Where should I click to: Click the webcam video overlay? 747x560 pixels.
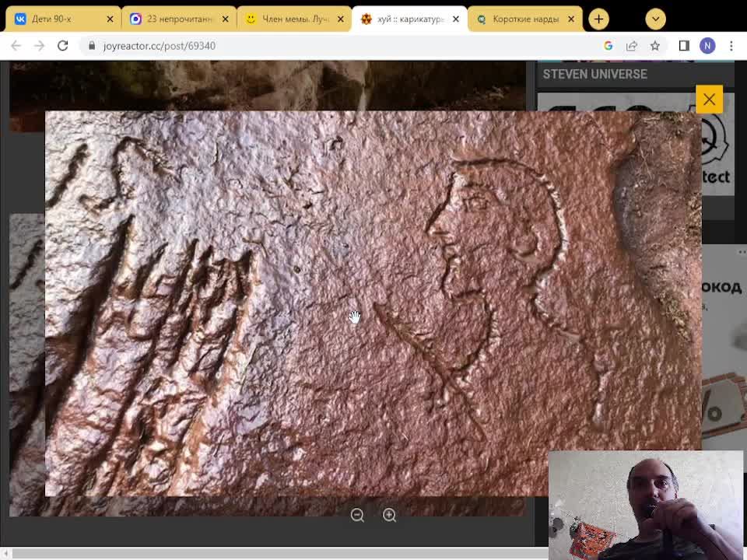point(646,505)
